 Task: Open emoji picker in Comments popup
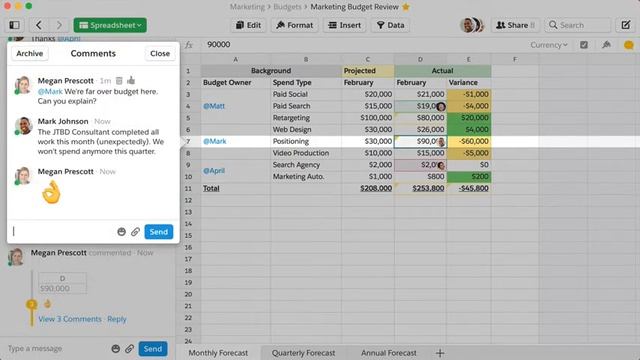121,232
